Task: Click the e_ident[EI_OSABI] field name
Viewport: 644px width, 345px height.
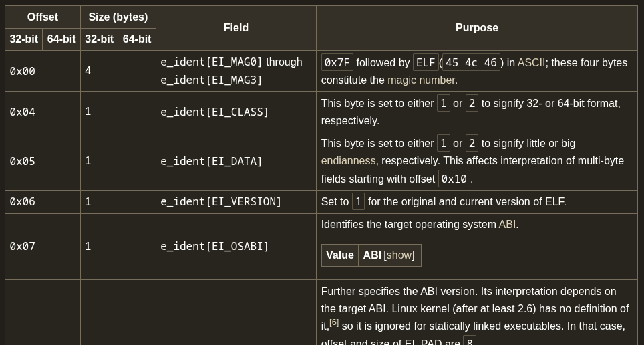Action: click(x=214, y=247)
